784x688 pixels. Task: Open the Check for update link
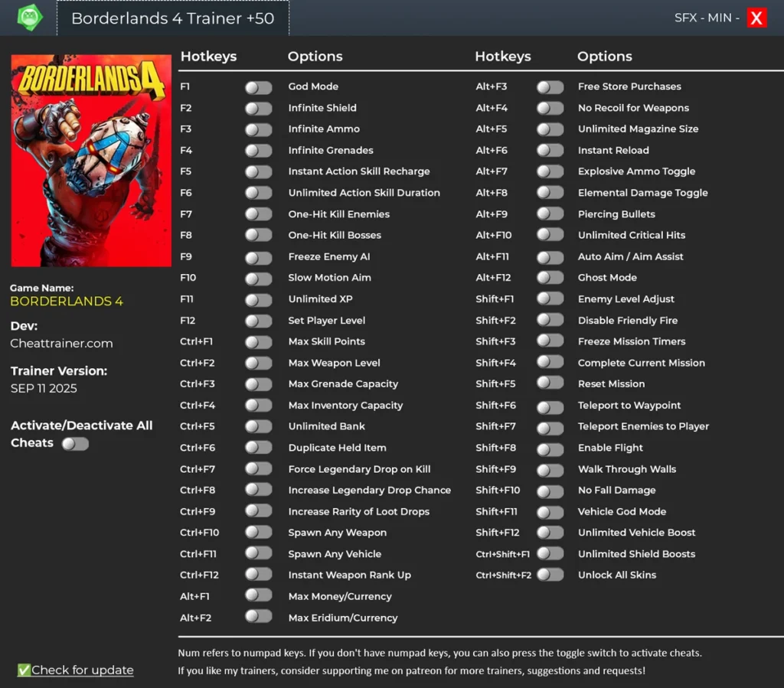(x=83, y=670)
